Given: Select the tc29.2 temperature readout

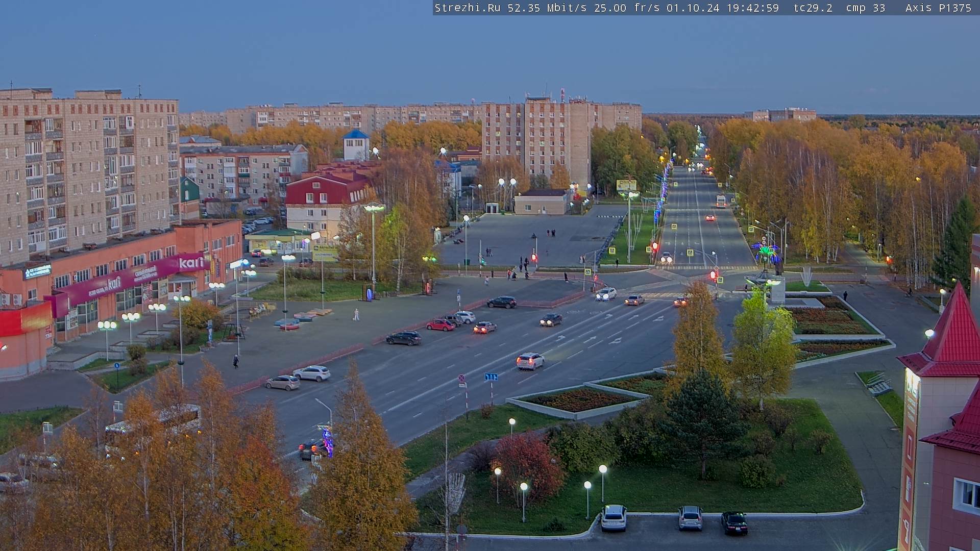Looking at the screenshot, I should pyautogui.click(x=813, y=8).
